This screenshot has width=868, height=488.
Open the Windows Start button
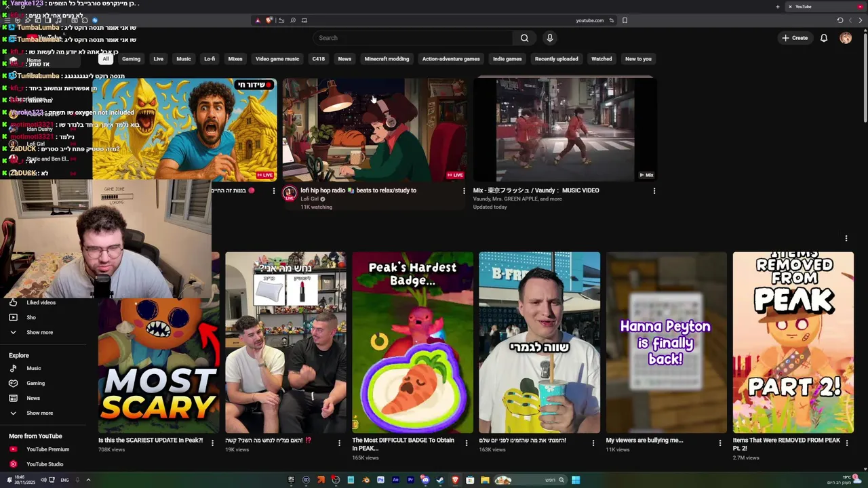[576, 480]
